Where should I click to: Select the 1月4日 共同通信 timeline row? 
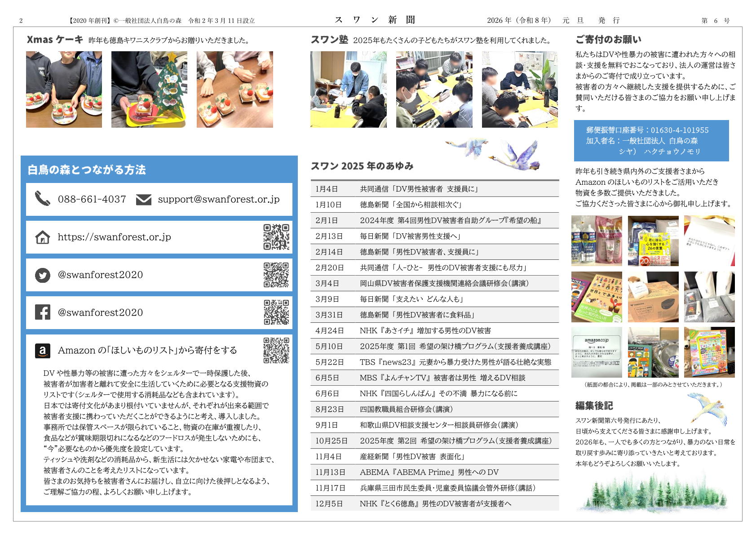[434, 189]
